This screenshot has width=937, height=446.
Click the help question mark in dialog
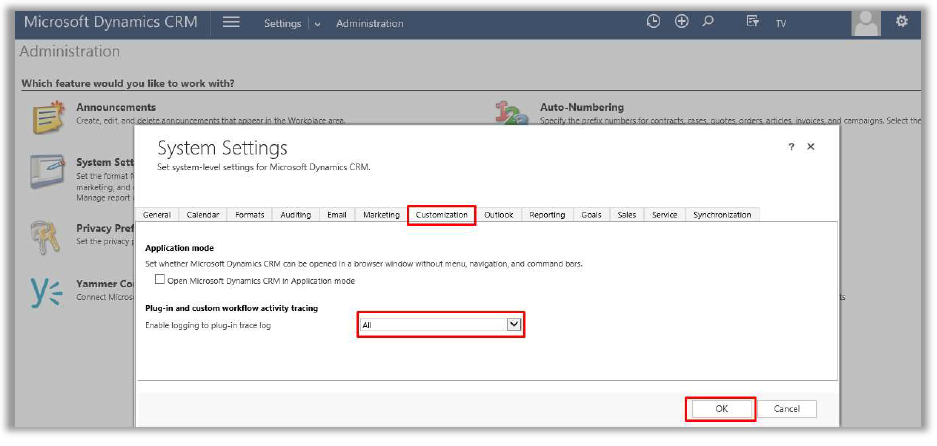(x=791, y=147)
